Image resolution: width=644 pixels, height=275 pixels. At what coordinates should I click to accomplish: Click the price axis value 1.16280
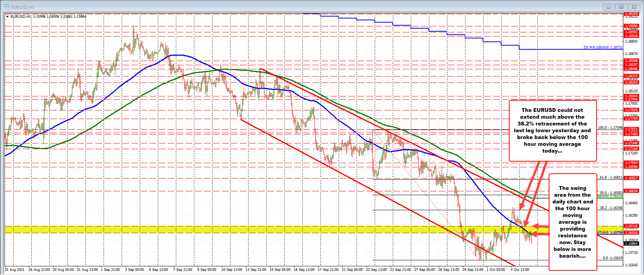632,215
